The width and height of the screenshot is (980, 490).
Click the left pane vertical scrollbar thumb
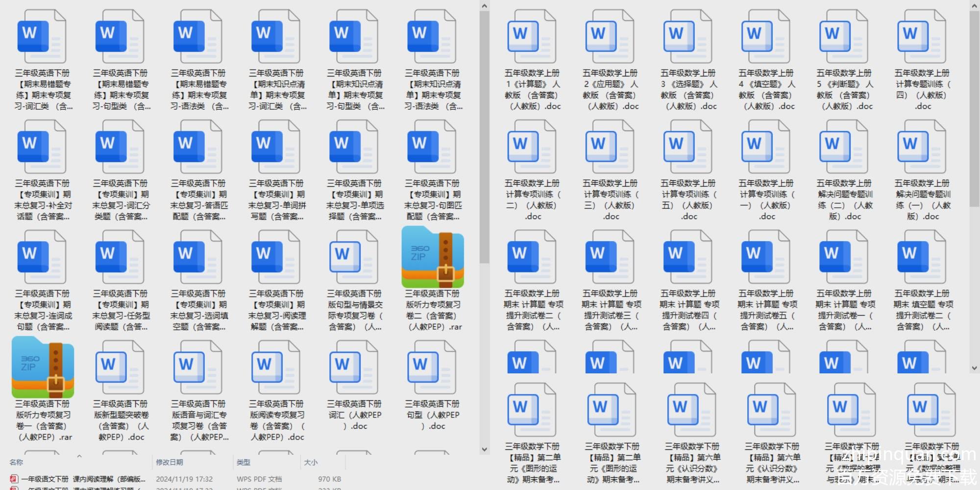click(484, 137)
